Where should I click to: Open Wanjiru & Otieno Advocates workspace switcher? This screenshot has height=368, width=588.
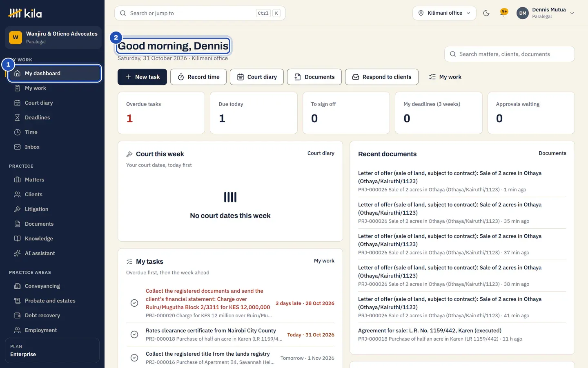click(53, 38)
